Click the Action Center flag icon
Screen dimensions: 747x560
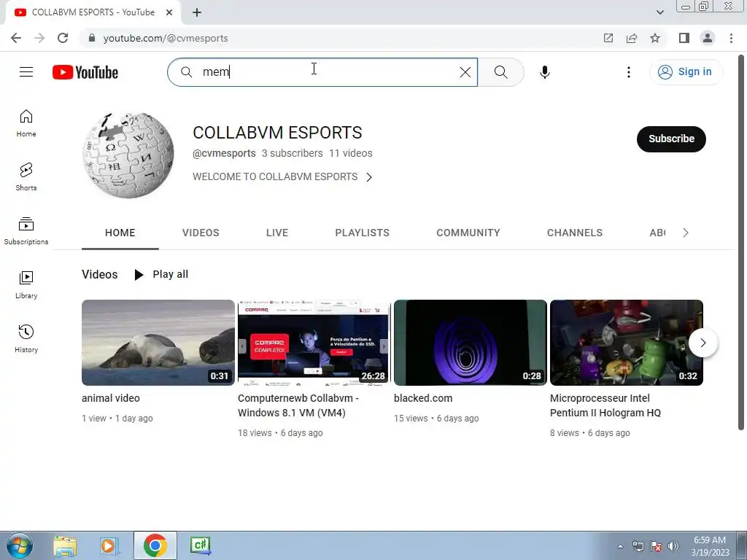656,547
